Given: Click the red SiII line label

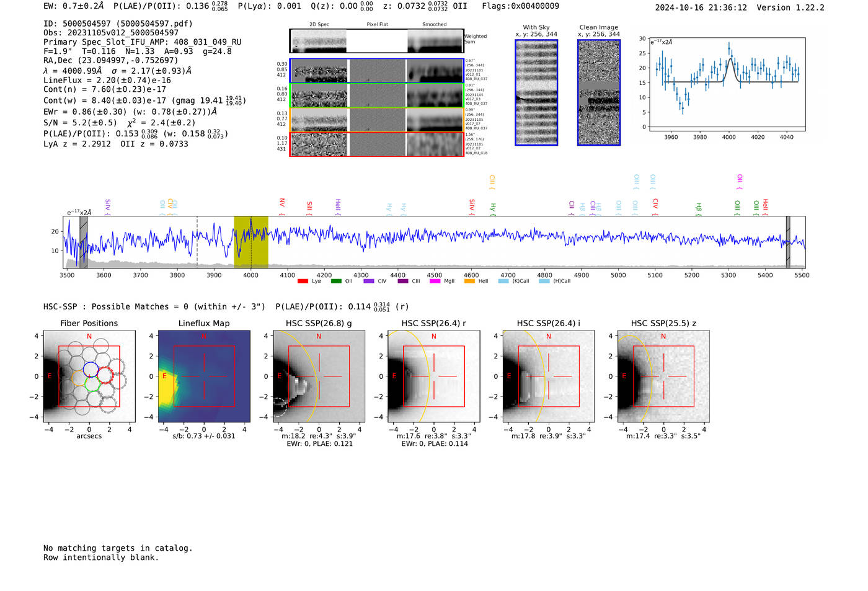Looking at the screenshot, I should (x=309, y=208).
